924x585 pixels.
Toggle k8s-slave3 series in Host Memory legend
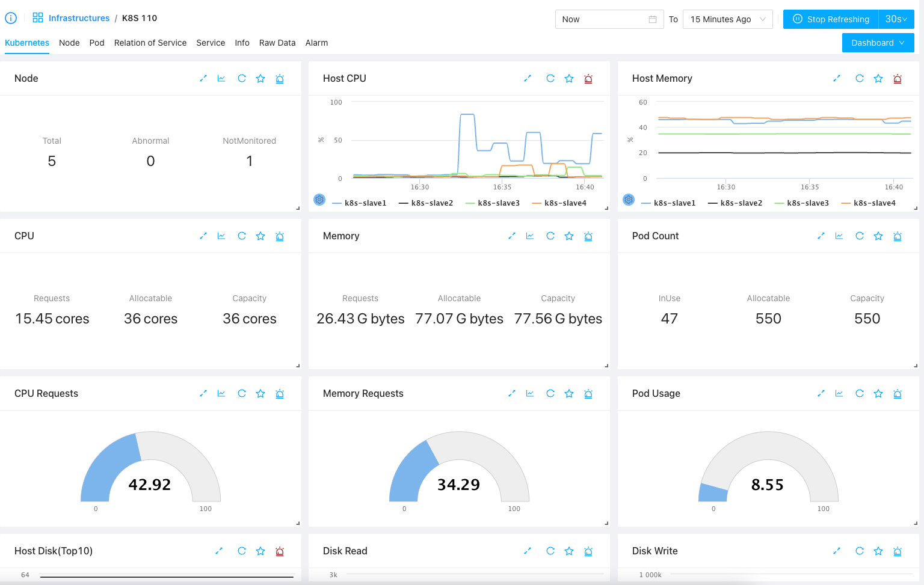point(802,203)
